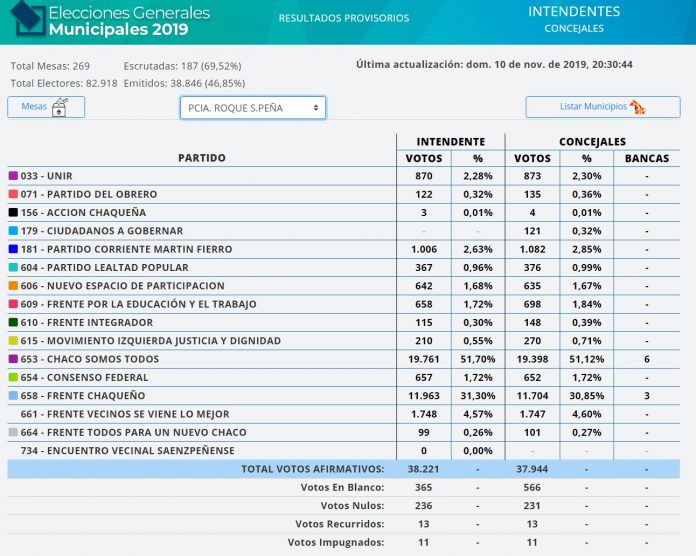
Task: Click the orange swatch for Nuevo Espacio de Participacion
Action: pyautogui.click(x=13, y=286)
